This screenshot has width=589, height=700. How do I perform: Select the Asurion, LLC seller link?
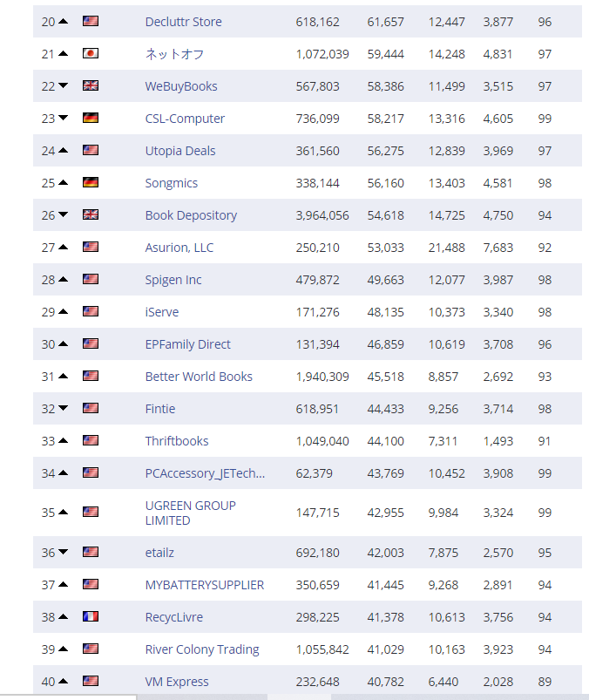(x=179, y=248)
